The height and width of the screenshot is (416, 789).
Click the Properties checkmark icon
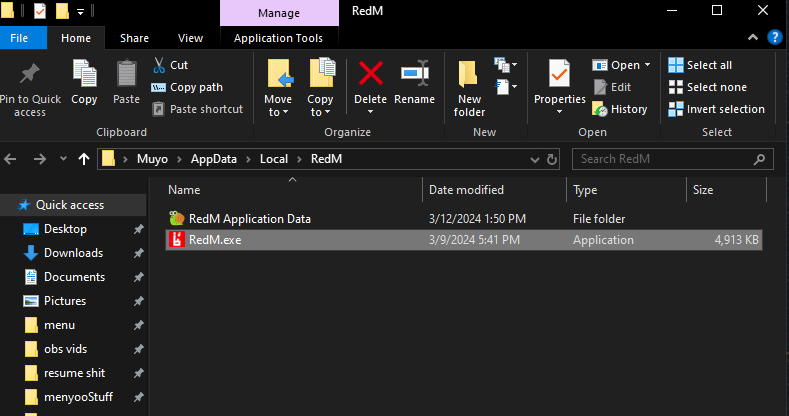(x=560, y=74)
